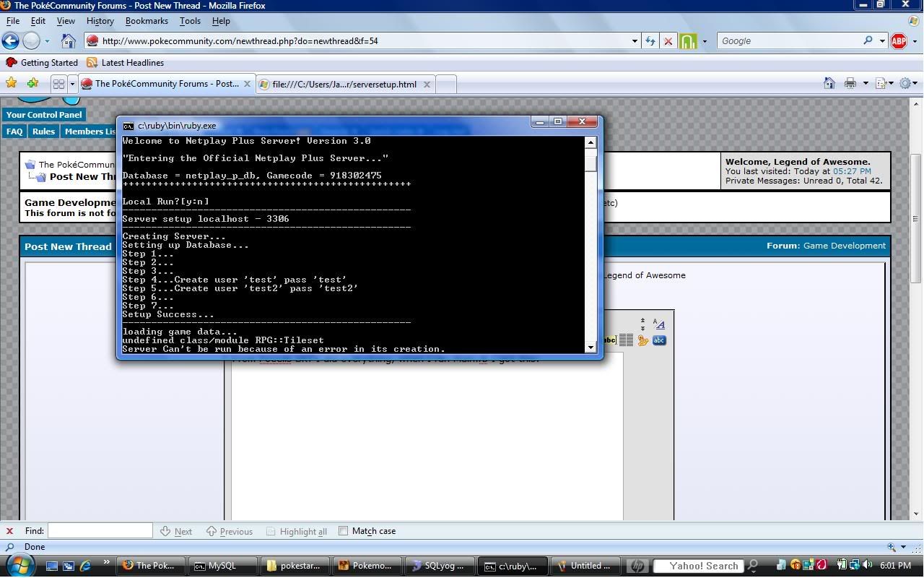Switch to the MySQL taskbar window
The height and width of the screenshot is (578, 924).
click(222, 566)
